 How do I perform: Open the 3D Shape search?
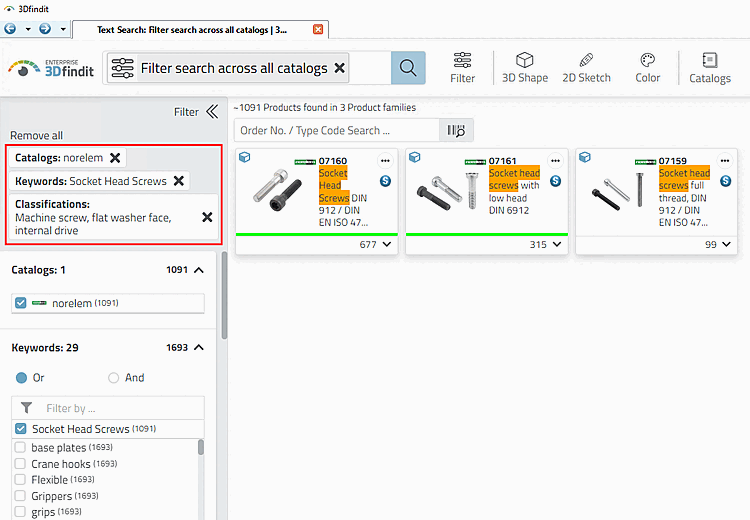coord(525,68)
